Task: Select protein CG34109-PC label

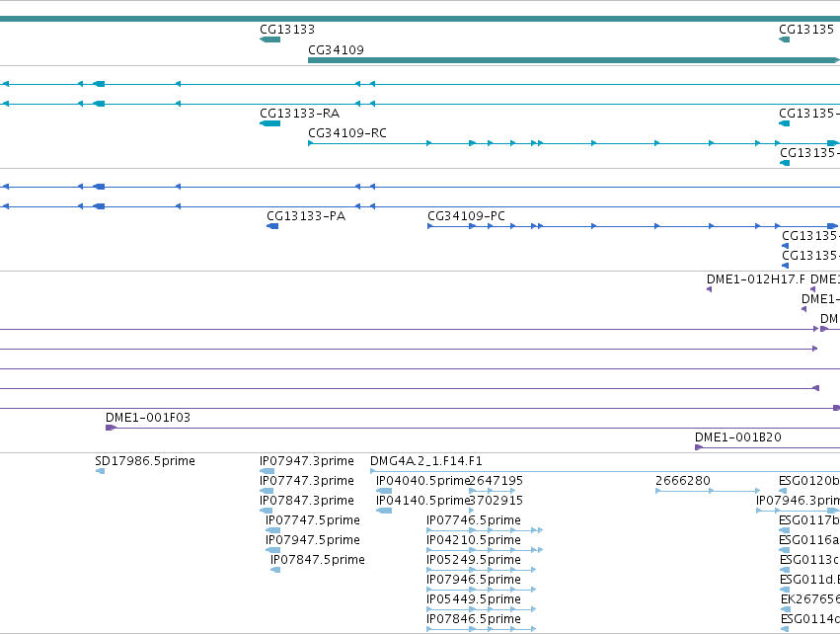Action: pos(466,216)
